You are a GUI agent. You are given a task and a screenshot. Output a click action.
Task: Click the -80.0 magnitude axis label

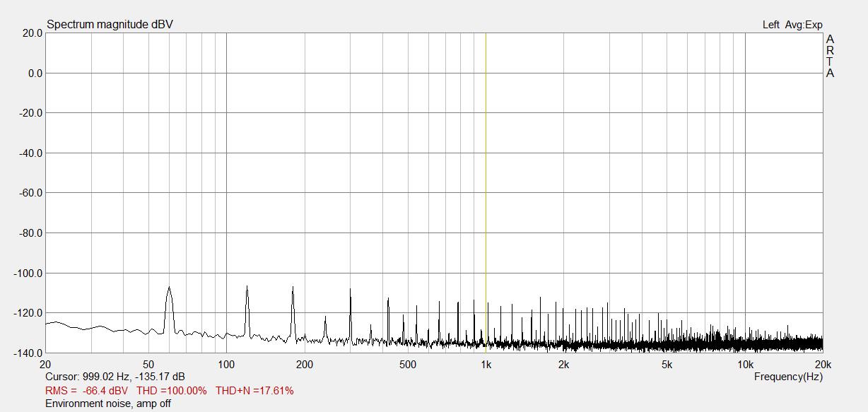[x=30, y=233]
